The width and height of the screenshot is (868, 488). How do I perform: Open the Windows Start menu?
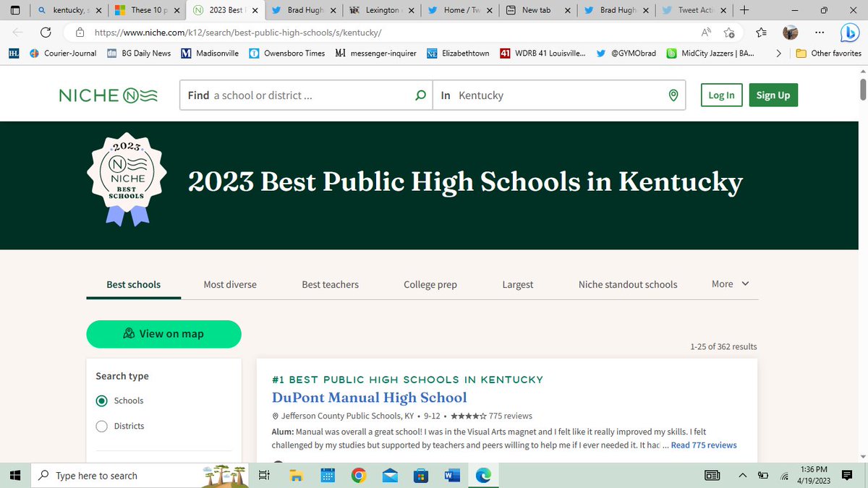coord(16,475)
